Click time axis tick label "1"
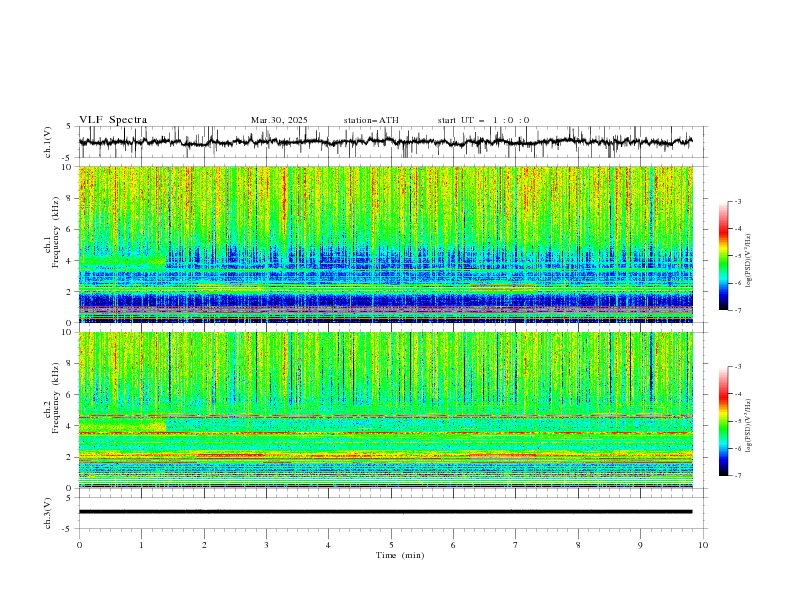This screenshot has height=612, width=792. click(142, 545)
